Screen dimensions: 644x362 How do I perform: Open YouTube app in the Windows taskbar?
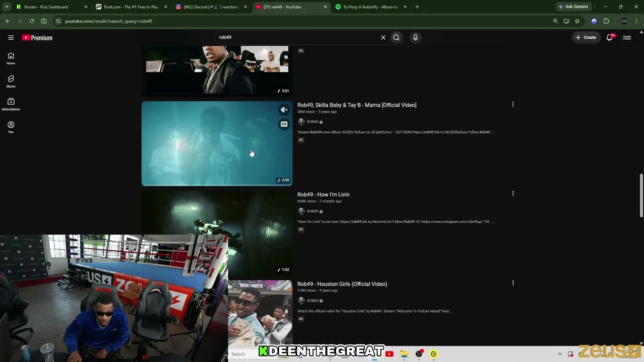tap(389, 354)
